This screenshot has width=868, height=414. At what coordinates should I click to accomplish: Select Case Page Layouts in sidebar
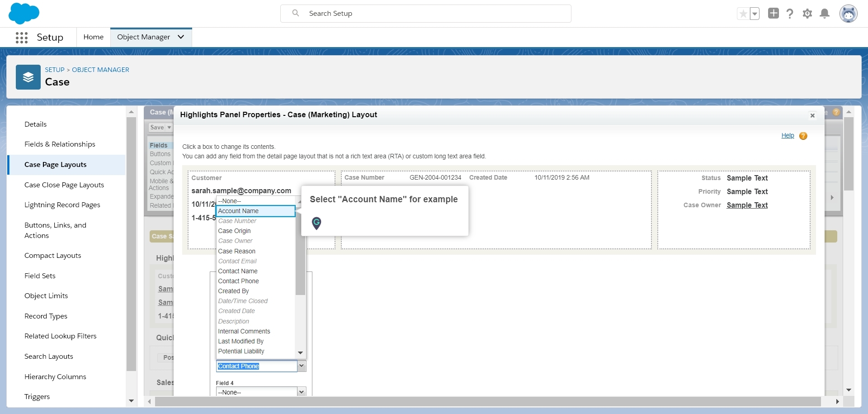[x=66, y=165]
